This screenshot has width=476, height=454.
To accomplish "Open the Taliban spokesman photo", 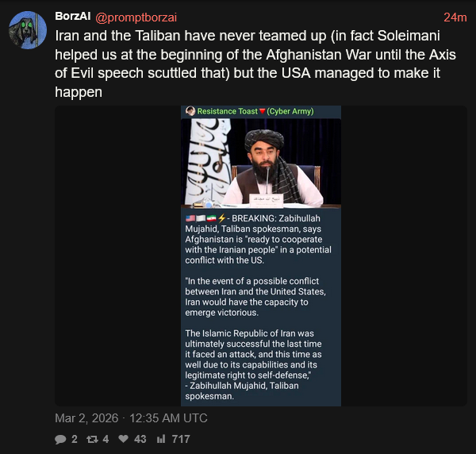I will (x=261, y=163).
